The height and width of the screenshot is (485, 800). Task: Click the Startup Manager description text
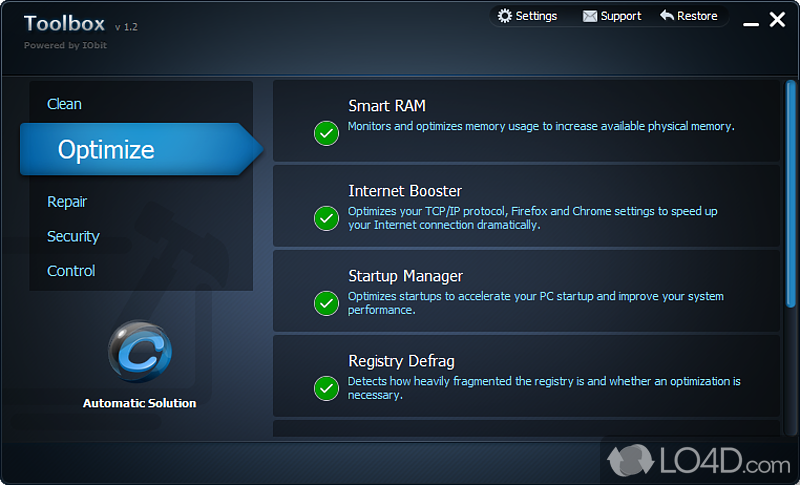(x=536, y=303)
